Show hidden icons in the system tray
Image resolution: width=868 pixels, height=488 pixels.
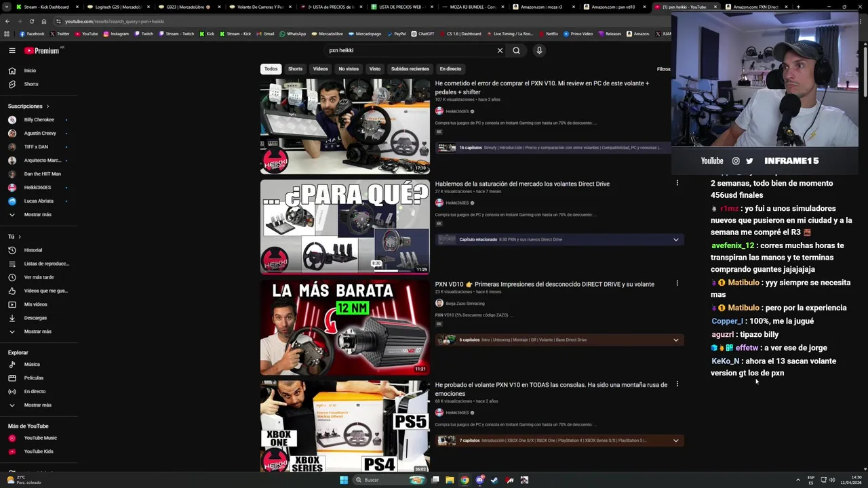[798, 480]
